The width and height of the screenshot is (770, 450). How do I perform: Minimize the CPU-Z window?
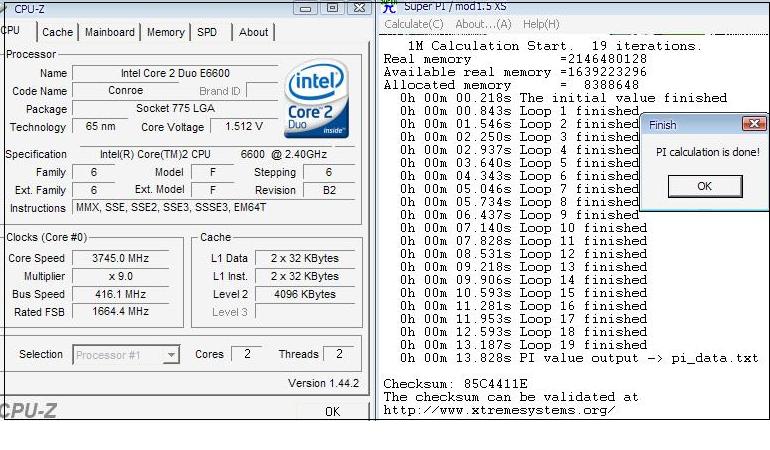pyautogui.click(x=305, y=8)
